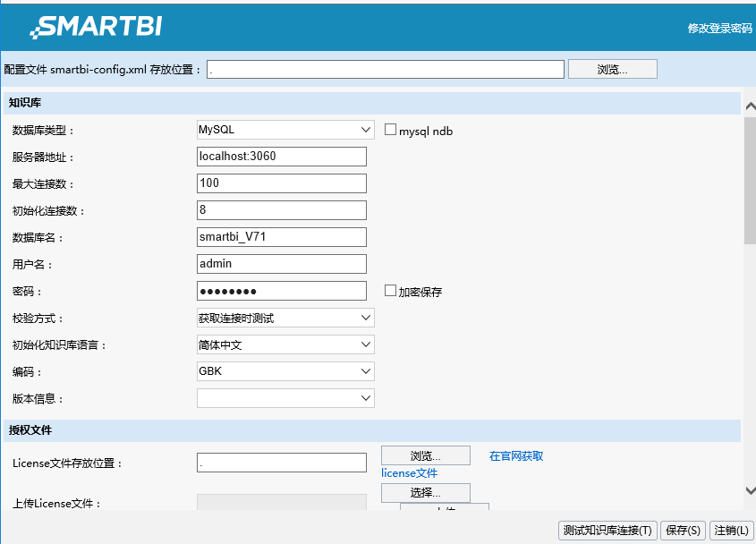The width and height of the screenshot is (756, 544).
Task: Click 浏览 button next to config file path
Action: 612,70
